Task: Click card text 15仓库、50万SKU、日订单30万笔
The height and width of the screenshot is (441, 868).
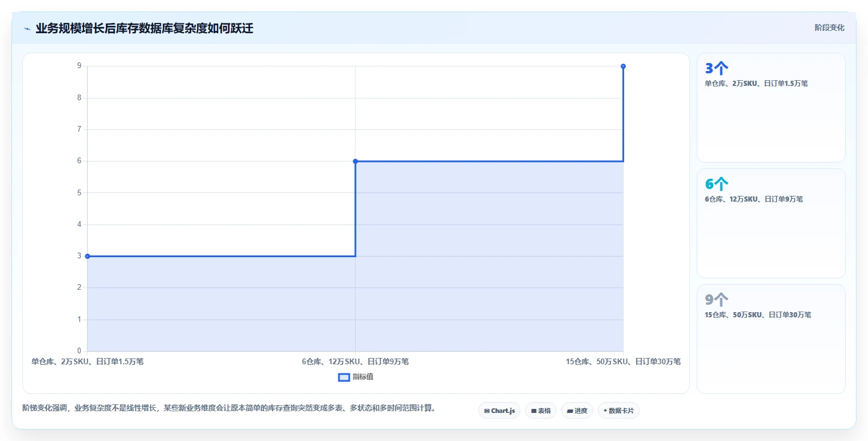Action: click(757, 315)
